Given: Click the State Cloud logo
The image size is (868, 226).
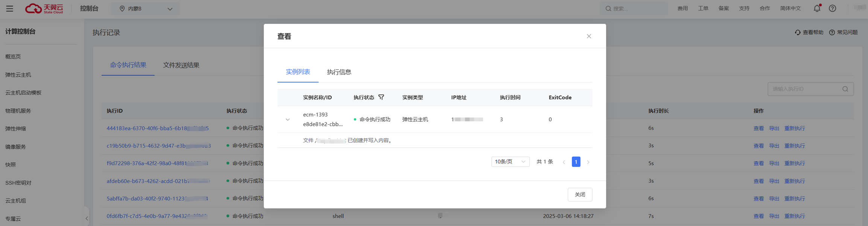Looking at the screenshot, I should click(x=44, y=9).
